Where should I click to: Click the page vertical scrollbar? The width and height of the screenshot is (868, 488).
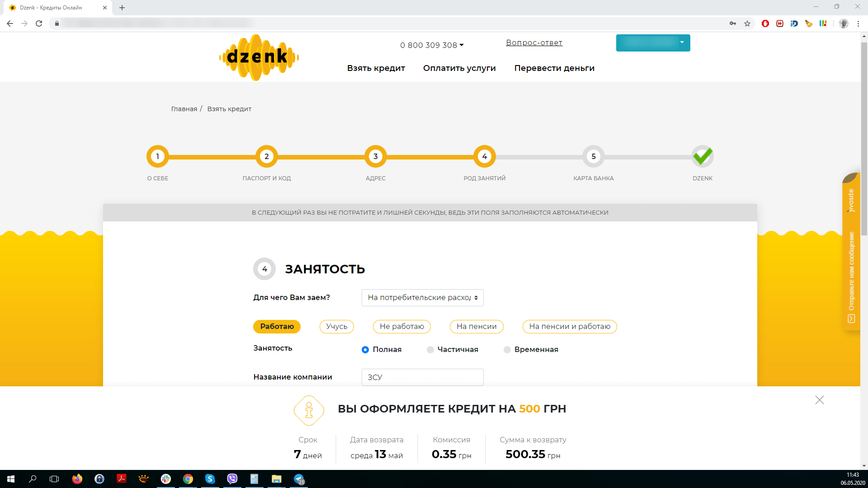click(864, 139)
